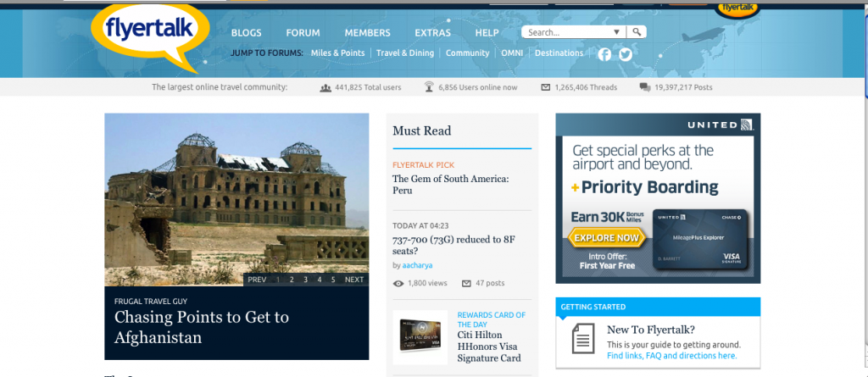Expand the search options dropdown arrow
868x377 pixels.
617,33
